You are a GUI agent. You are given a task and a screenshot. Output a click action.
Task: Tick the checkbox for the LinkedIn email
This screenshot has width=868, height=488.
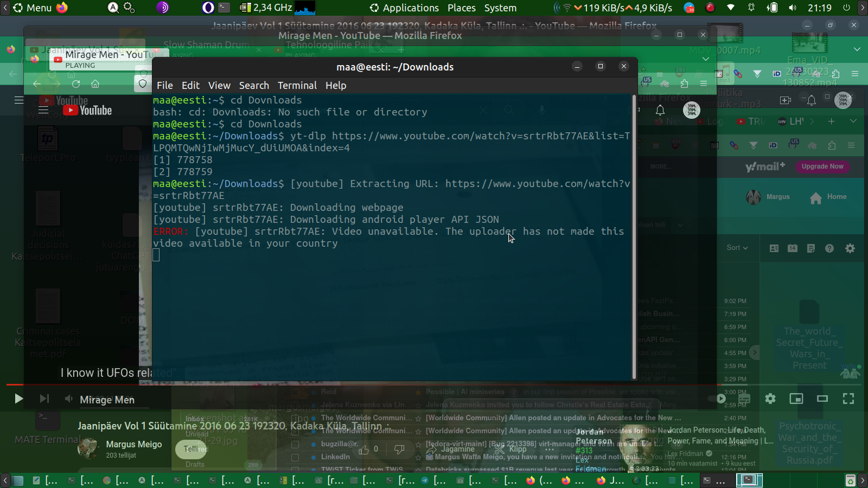[x=295, y=457]
